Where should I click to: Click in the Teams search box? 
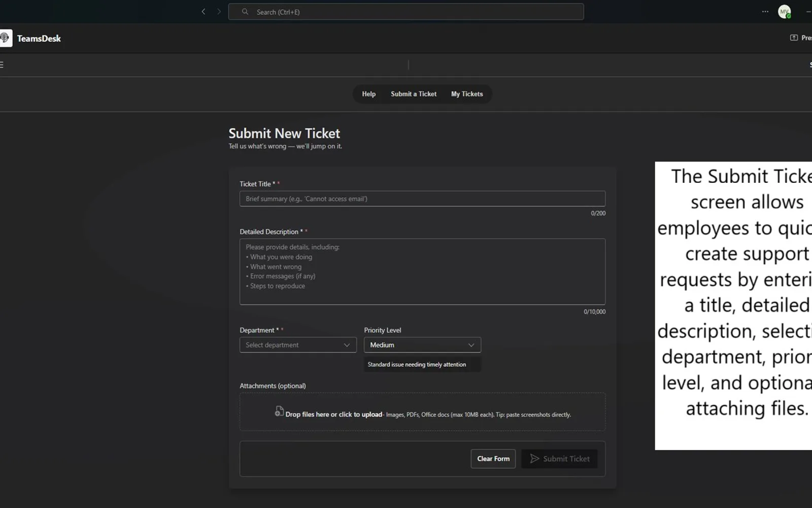click(x=406, y=12)
